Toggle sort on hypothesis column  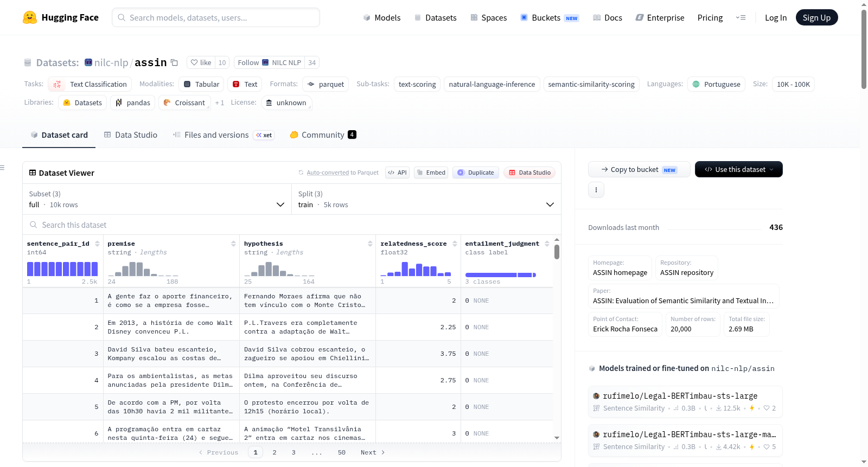(370, 244)
